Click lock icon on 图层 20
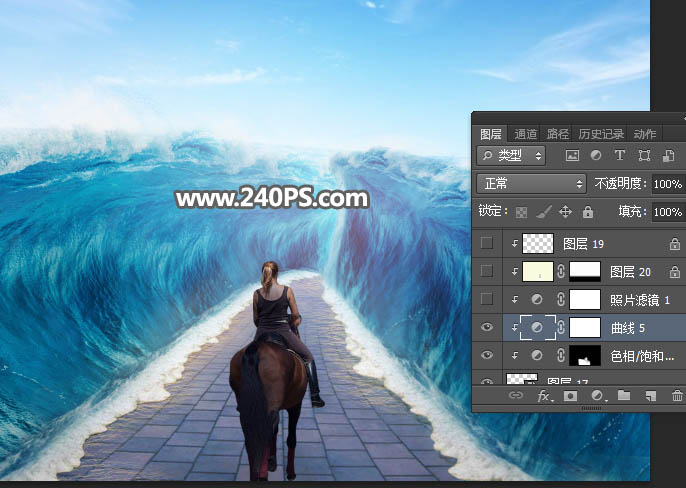Viewport: 686px width, 488px height. tap(675, 272)
